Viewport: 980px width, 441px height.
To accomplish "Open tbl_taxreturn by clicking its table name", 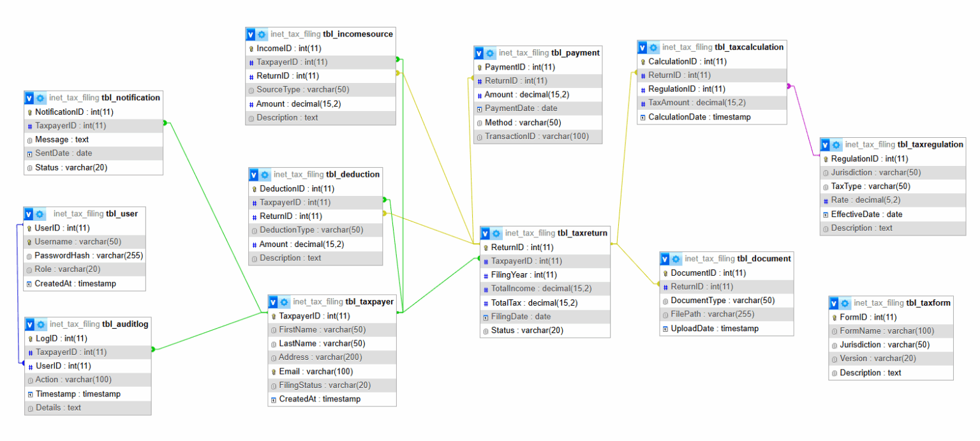I will coord(582,234).
